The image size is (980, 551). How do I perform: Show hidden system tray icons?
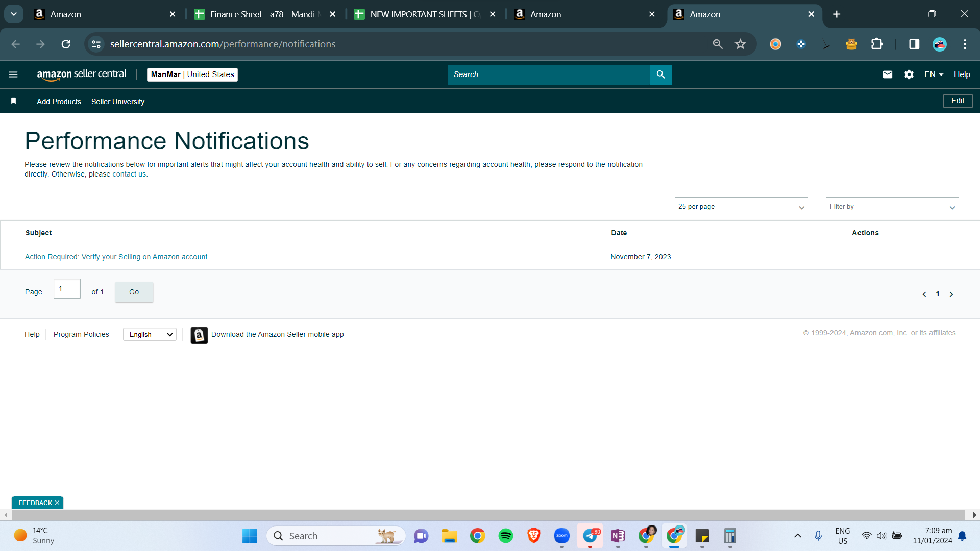click(x=797, y=536)
